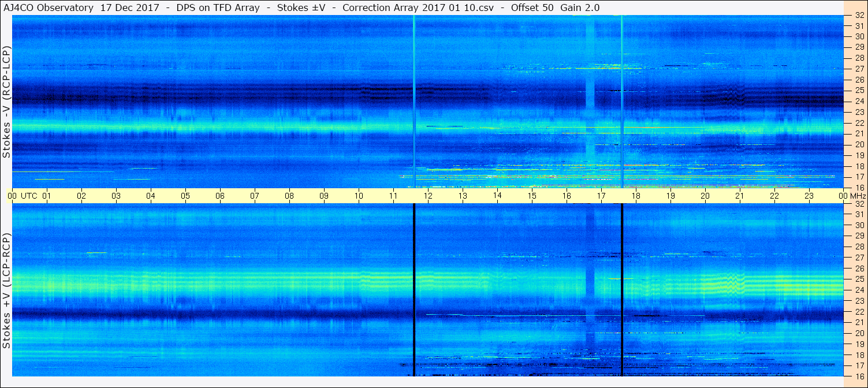Image resolution: width=868 pixels, height=388 pixels.
Task: Click green vertical line near 17:35 in upper plot
Action: (621, 102)
